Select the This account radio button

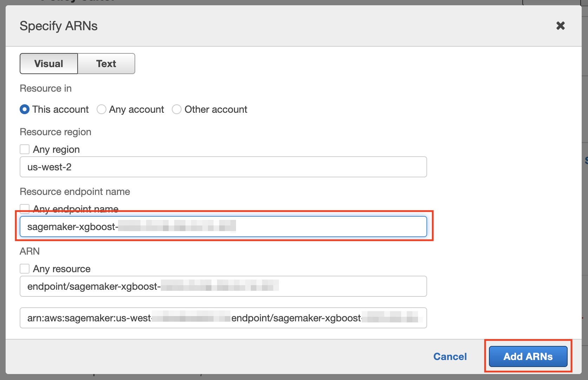(x=24, y=109)
